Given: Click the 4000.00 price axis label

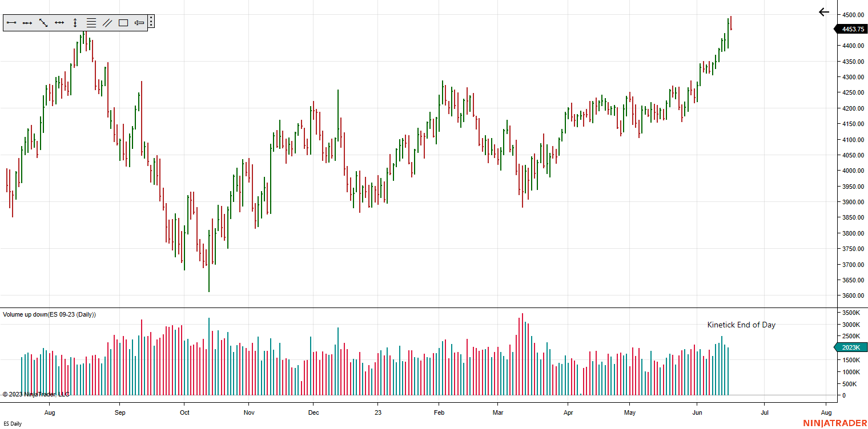Looking at the screenshot, I should [853, 171].
